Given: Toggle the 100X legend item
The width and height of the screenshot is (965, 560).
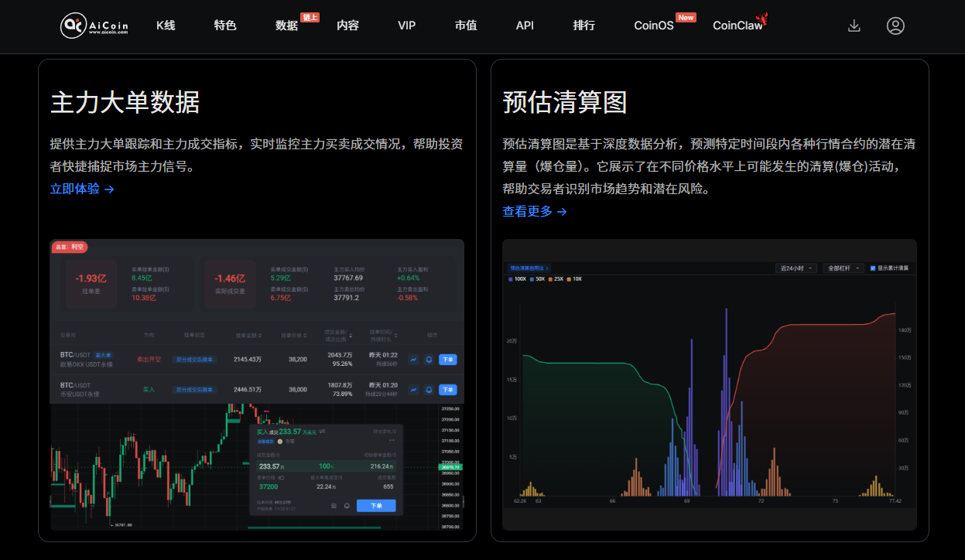Looking at the screenshot, I should [x=520, y=278].
